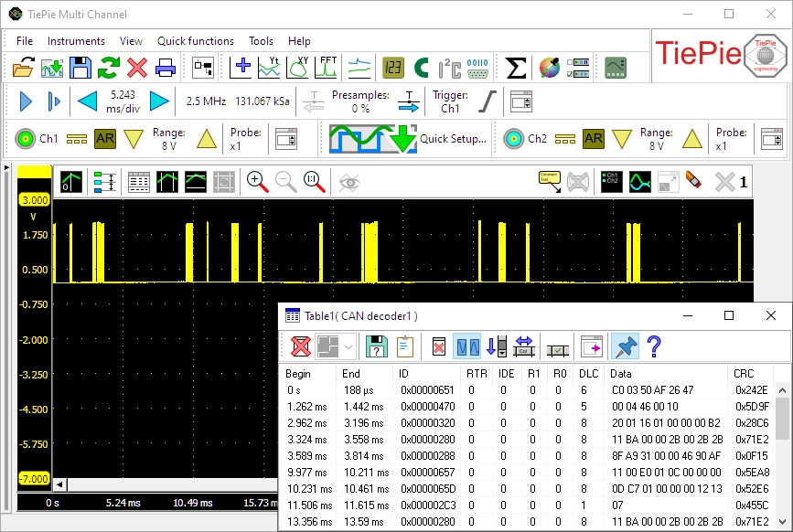This screenshot has width=793, height=532.
Task: Click the green start measurement play button
Action: coord(25,101)
